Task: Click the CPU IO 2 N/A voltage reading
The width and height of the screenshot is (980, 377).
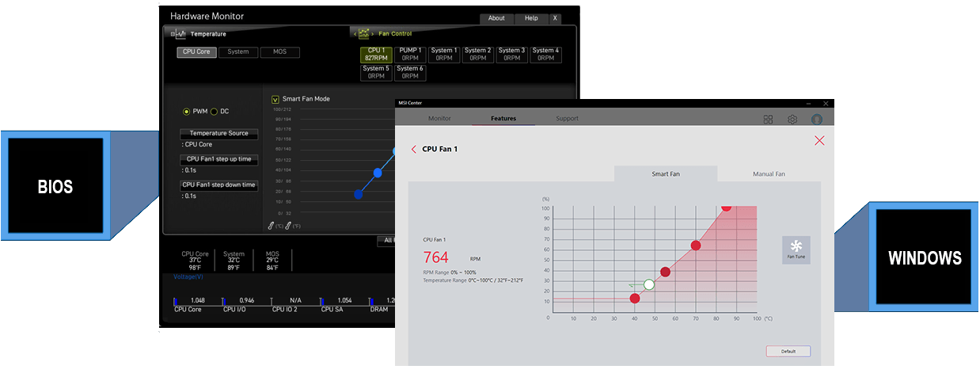Action: pyautogui.click(x=295, y=301)
